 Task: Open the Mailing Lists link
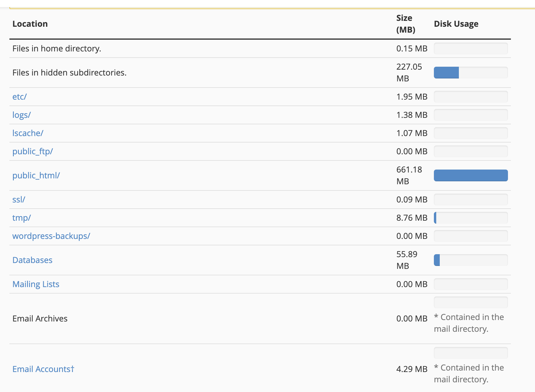pos(36,284)
